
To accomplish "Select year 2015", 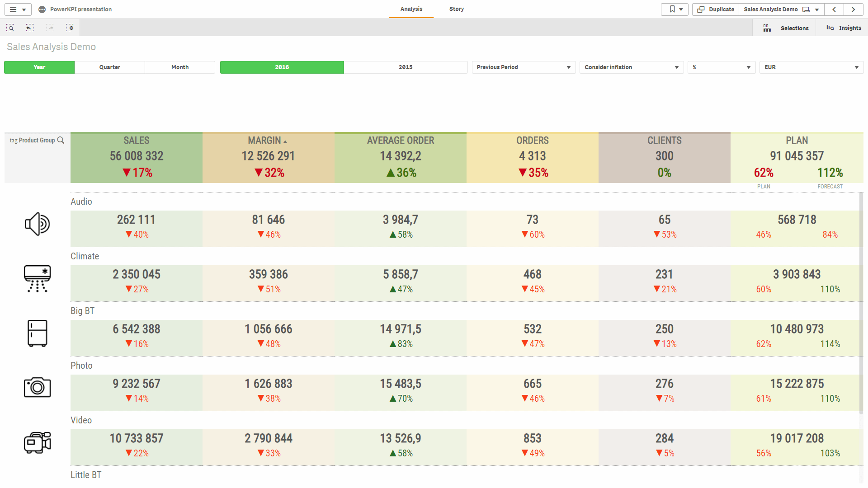I will pos(406,67).
